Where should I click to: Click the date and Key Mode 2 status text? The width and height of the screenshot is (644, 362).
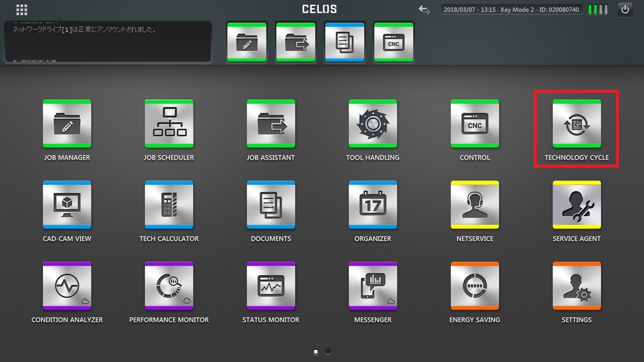coord(512,9)
